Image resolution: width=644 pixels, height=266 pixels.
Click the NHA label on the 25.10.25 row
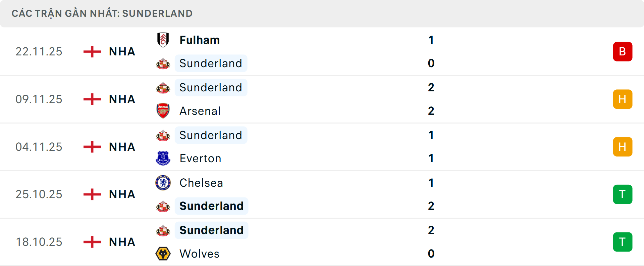(122, 194)
